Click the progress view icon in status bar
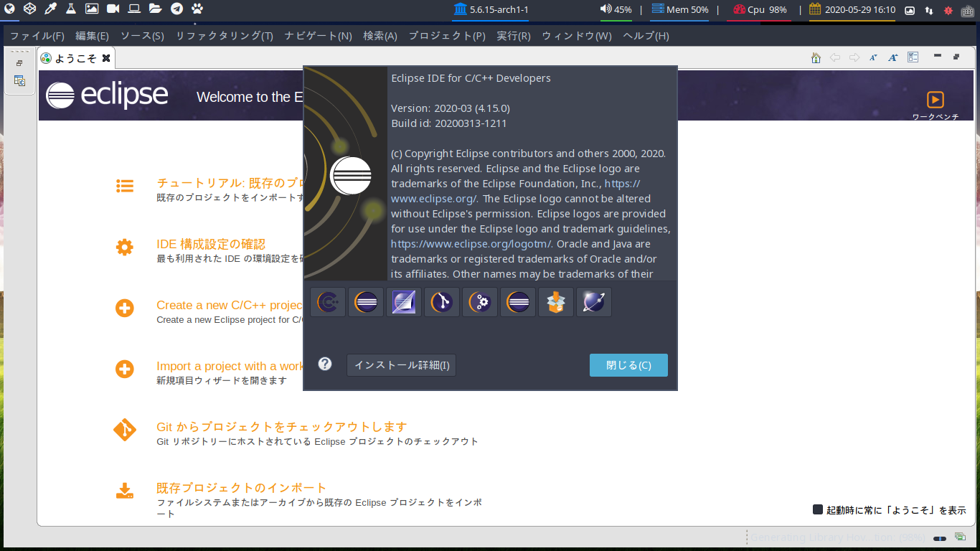Image resolution: width=980 pixels, height=551 pixels. (960, 537)
